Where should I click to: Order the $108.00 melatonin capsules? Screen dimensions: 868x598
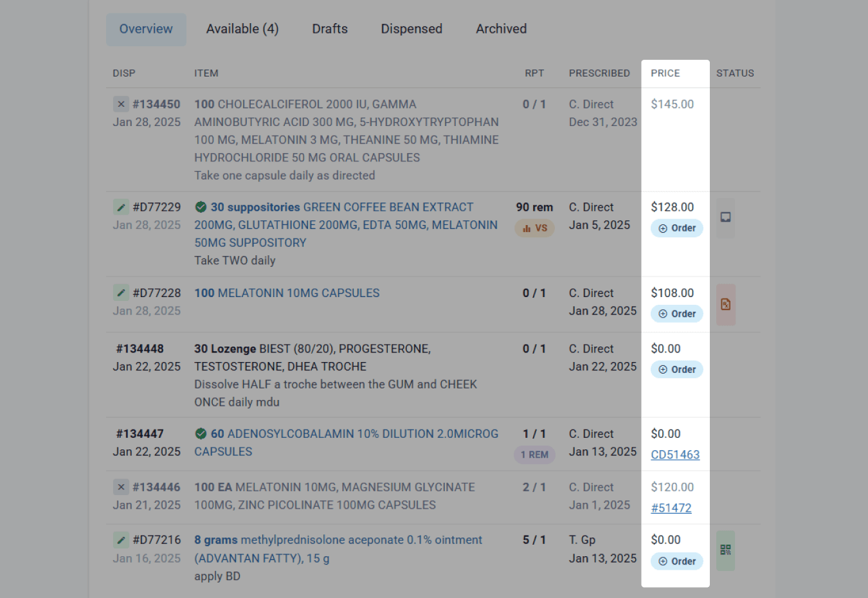[x=677, y=314]
